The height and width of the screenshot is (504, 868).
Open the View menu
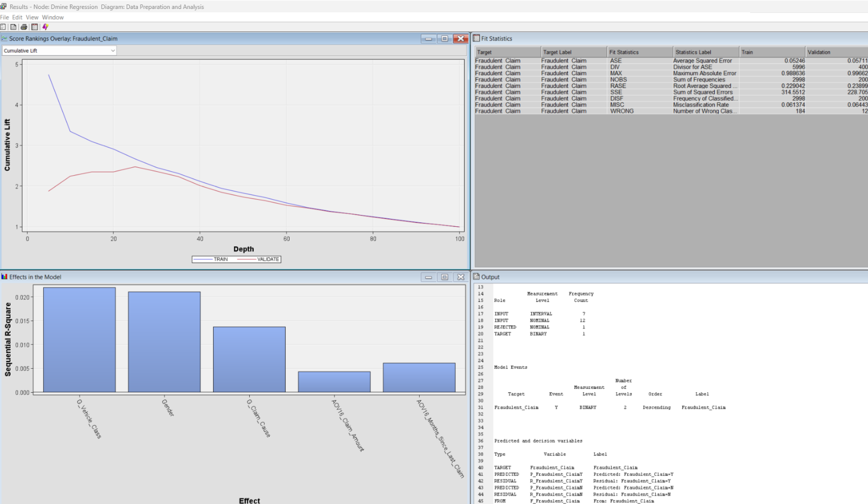click(x=32, y=17)
